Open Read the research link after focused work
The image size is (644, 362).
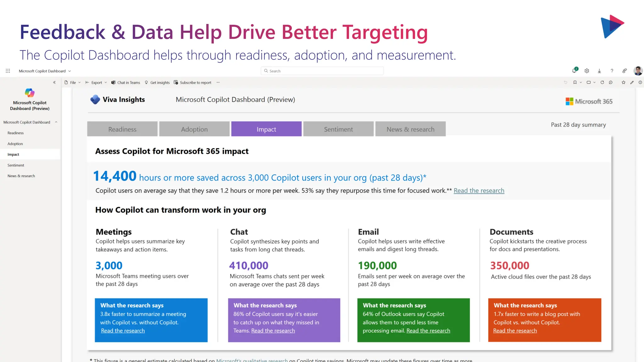click(x=479, y=190)
